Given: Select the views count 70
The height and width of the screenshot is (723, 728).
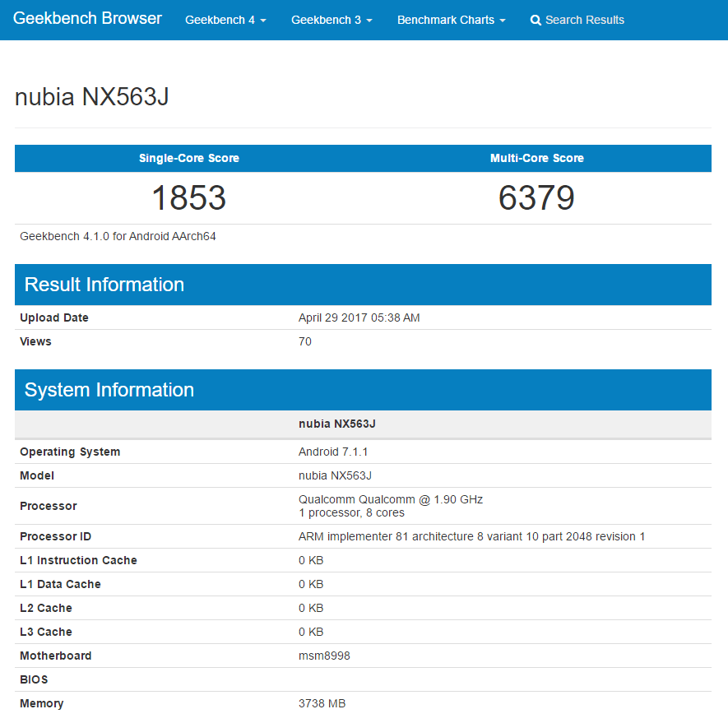Looking at the screenshot, I should (x=305, y=341).
